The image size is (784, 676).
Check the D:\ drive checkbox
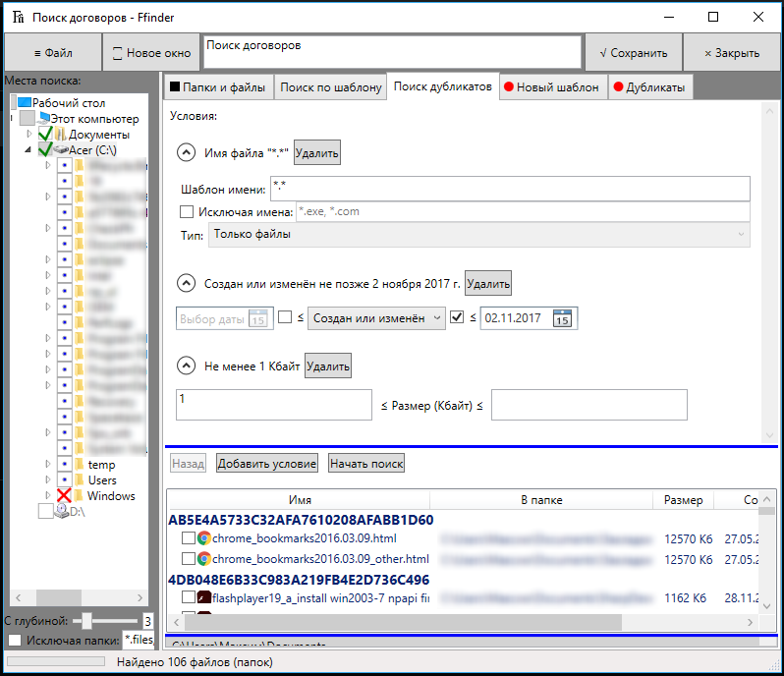click(45, 511)
